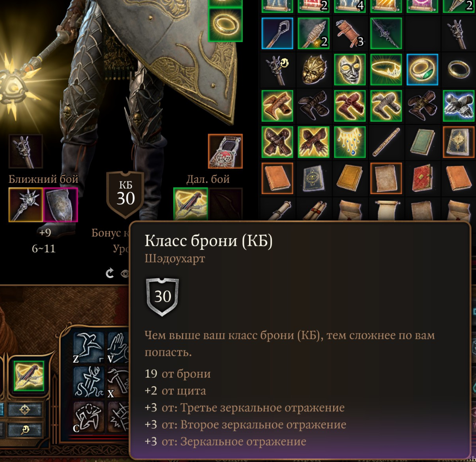The height and width of the screenshot is (462, 476).
Task: Open the red quilted book item
Action: (422, 178)
